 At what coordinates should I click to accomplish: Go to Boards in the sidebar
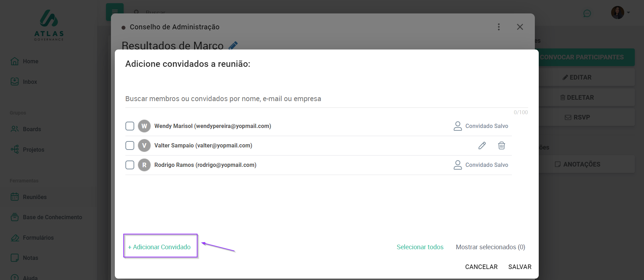(x=31, y=129)
